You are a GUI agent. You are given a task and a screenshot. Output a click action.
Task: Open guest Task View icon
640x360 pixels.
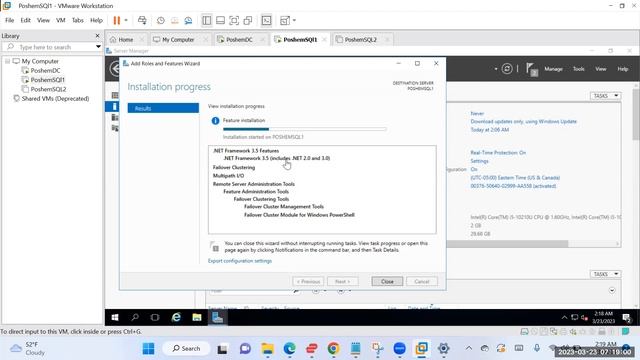155,317
